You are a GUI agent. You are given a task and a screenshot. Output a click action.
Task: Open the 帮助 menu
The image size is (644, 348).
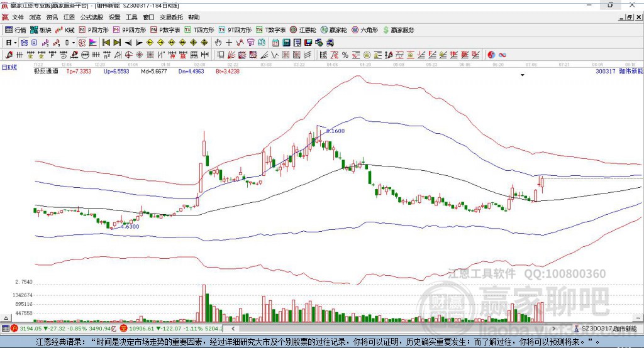194,17
